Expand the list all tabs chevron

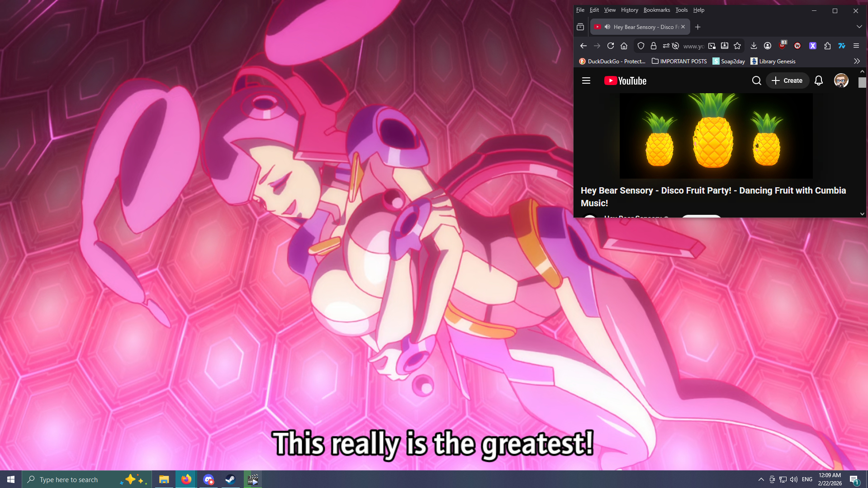(859, 27)
